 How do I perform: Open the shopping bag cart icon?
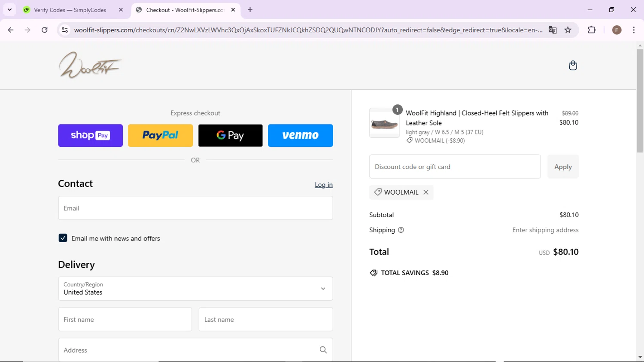coord(573,65)
